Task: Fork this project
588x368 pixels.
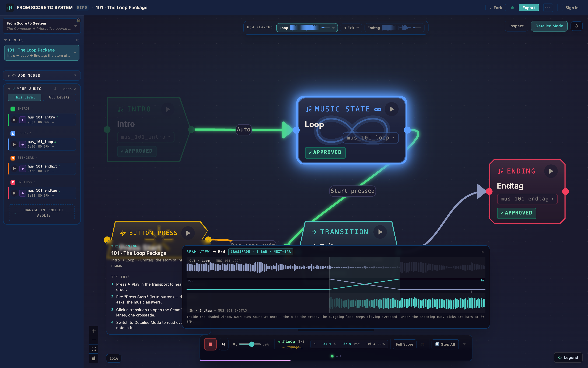Action: [x=496, y=8]
